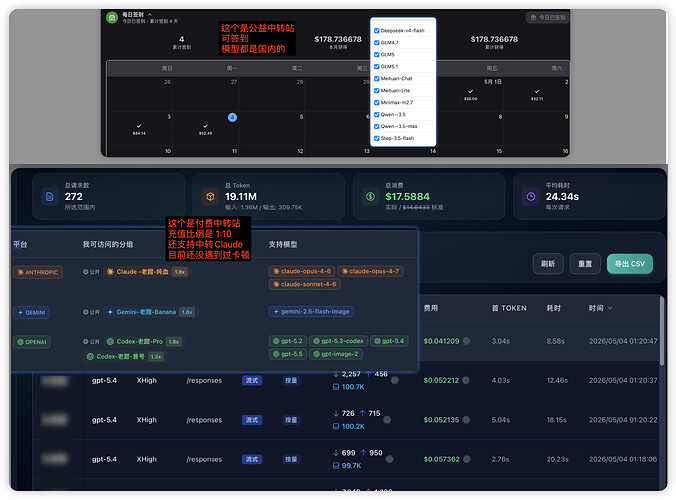Click the 重置 reset button

tap(585, 264)
